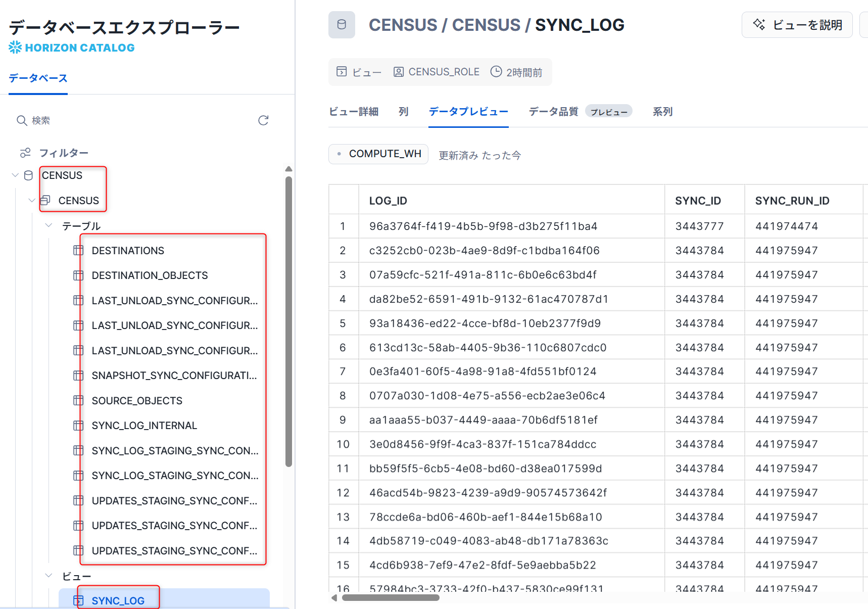
Task: Select the SYNC_LOG view in tree
Action: point(118,600)
